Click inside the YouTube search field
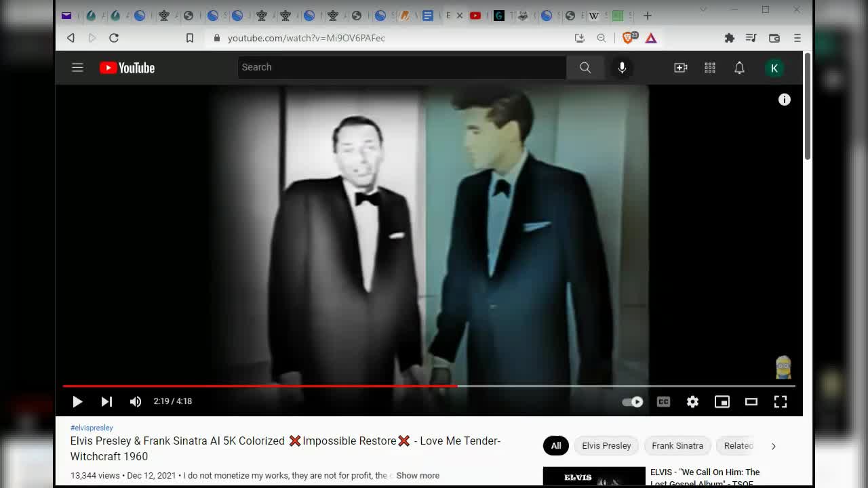The width and height of the screenshot is (868, 488). click(x=402, y=67)
